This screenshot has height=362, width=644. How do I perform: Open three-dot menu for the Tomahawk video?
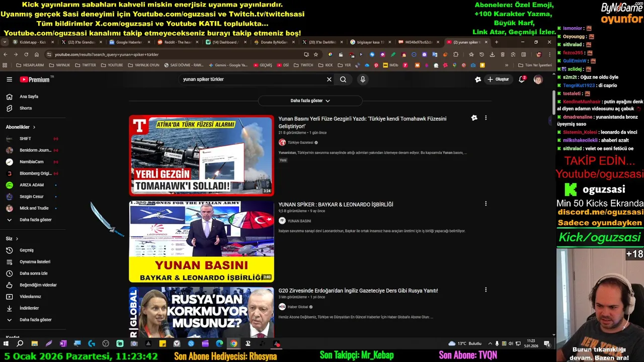tap(486, 118)
